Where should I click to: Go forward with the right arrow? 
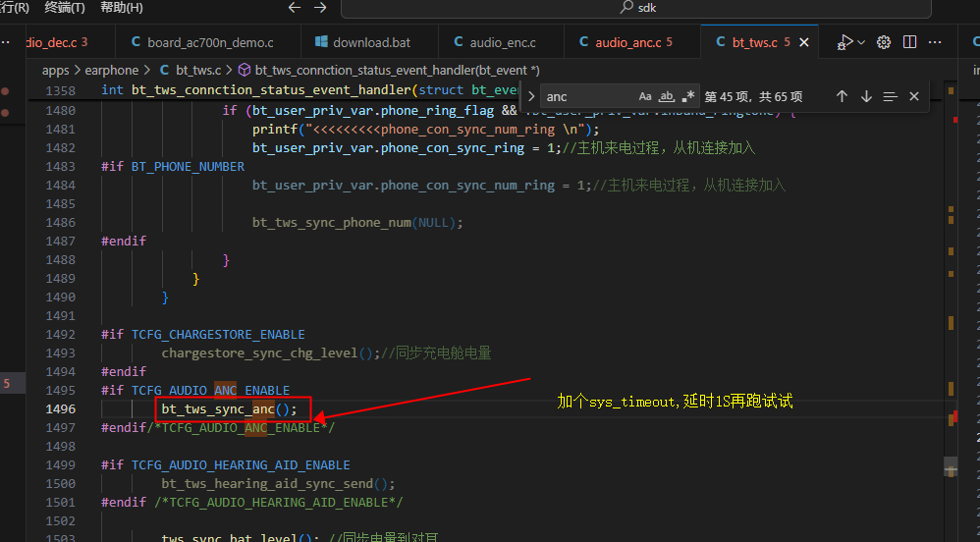point(320,8)
